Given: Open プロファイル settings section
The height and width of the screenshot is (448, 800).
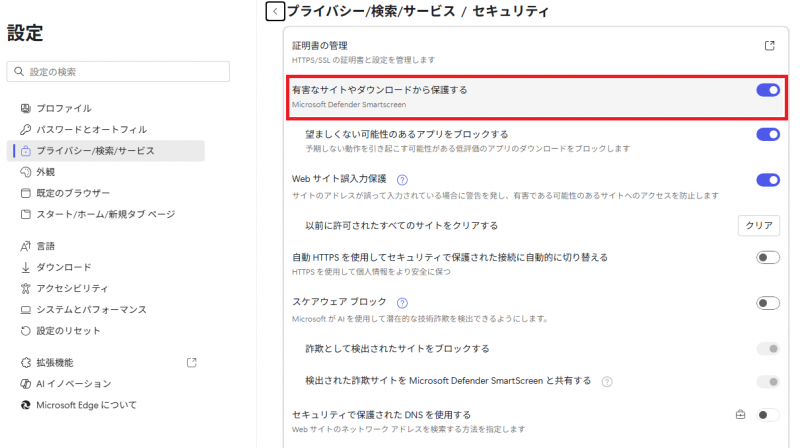Looking at the screenshot, I should coord(64,108).
